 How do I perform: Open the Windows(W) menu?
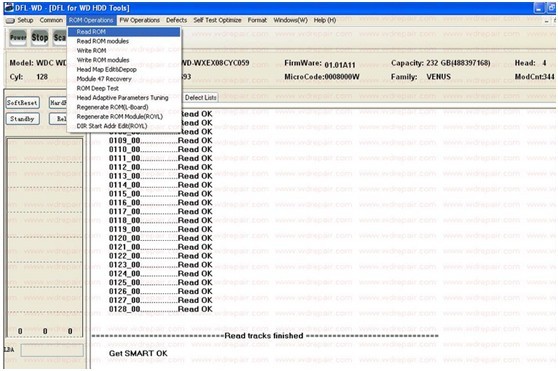(x=290, y=20)
